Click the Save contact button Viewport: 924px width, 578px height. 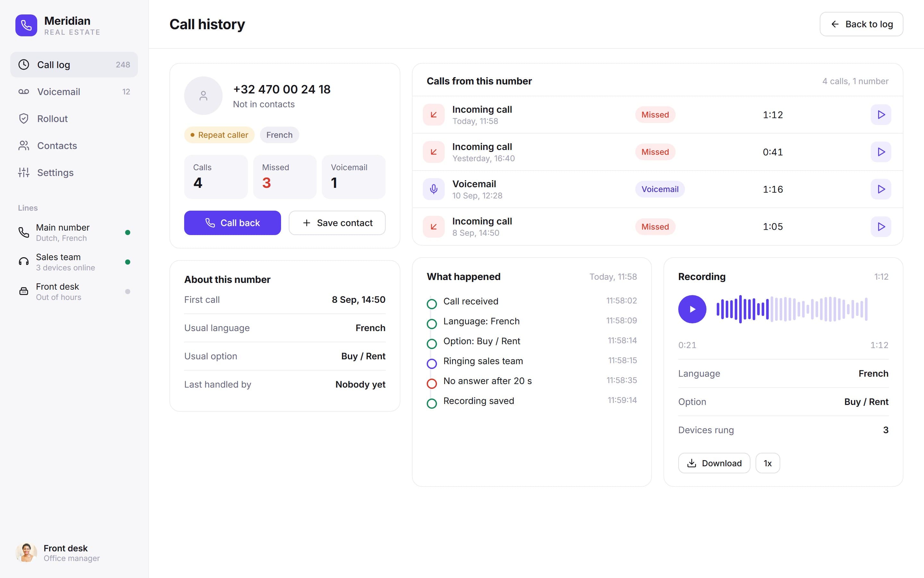337,223
